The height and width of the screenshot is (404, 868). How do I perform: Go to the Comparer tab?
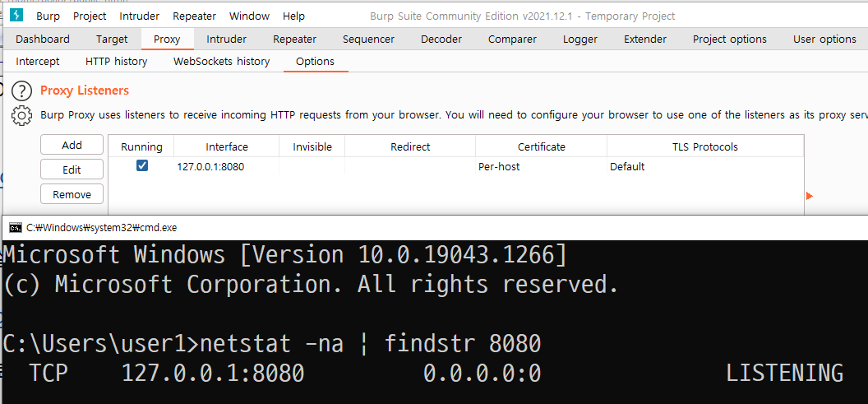pos(512,39)
